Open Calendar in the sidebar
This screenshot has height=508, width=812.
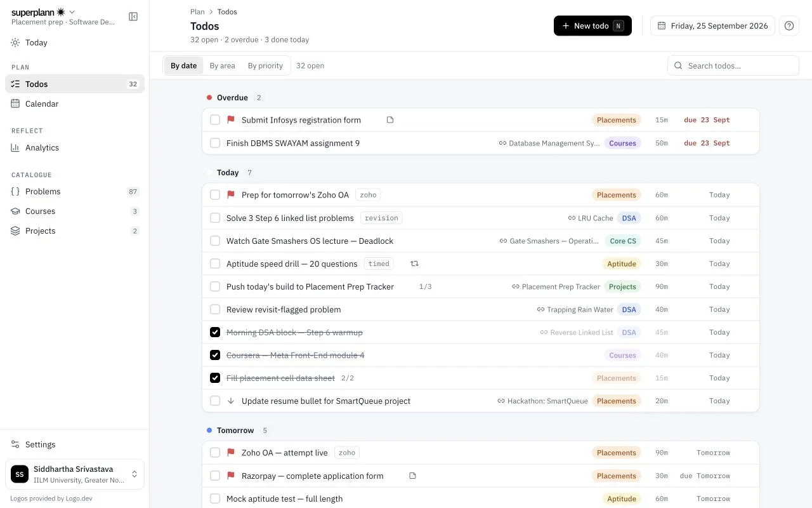point(75,104)
